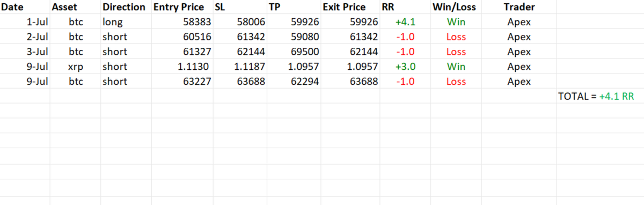
Task: Click the Loss cell in the 2-Jul row
Action: [457, 37]
